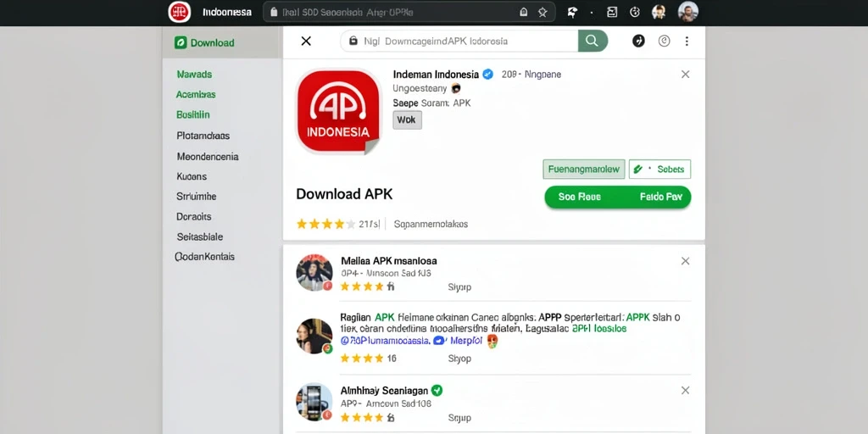Close the search with the X icon
The image size is (868, 434).
[x=306, y=41]
